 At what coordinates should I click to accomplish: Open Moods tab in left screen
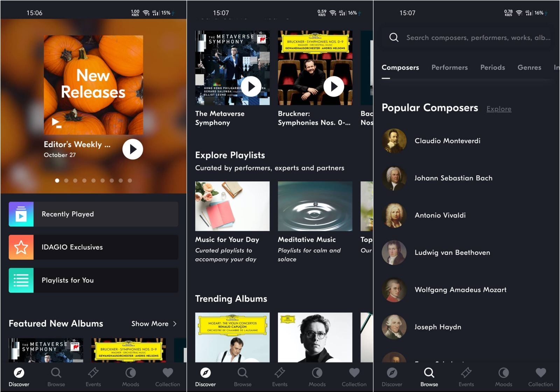point(131,377)
